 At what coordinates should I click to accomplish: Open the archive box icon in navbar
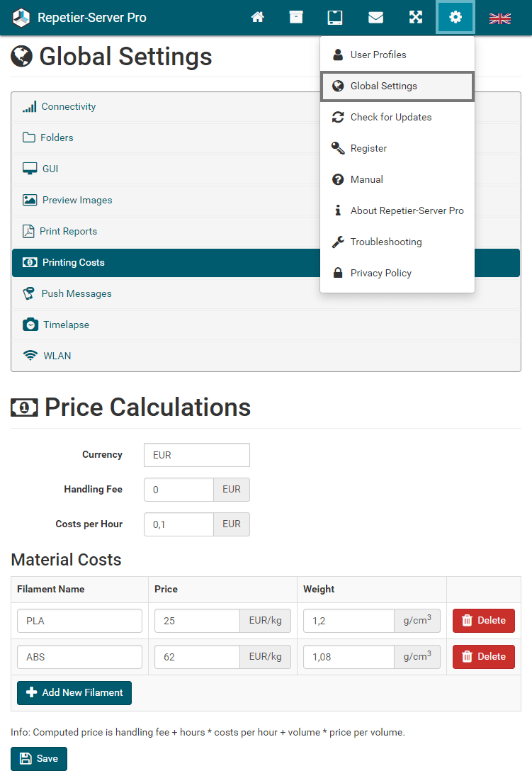pos(296,18)
